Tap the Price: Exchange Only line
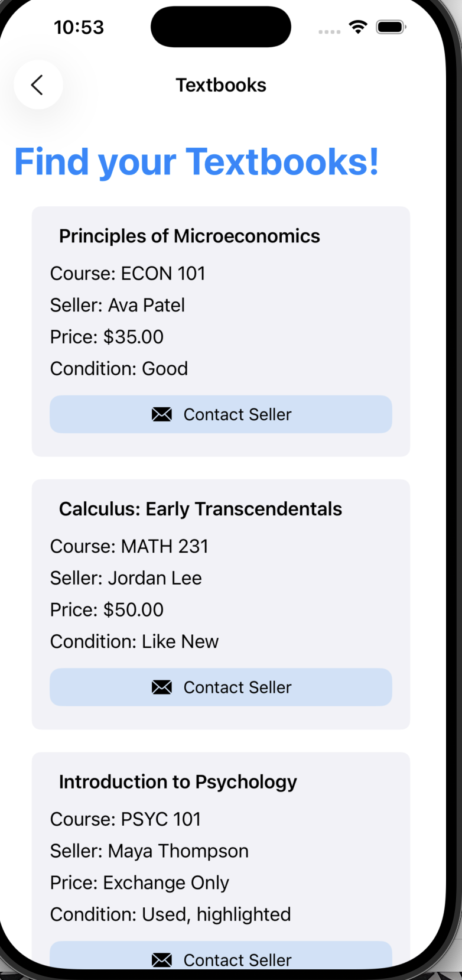 click(x=139, y=882)
